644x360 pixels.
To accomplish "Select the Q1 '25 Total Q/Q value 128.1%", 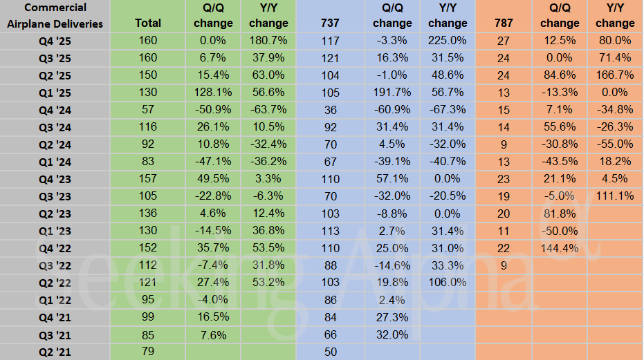I will point(213,93).
